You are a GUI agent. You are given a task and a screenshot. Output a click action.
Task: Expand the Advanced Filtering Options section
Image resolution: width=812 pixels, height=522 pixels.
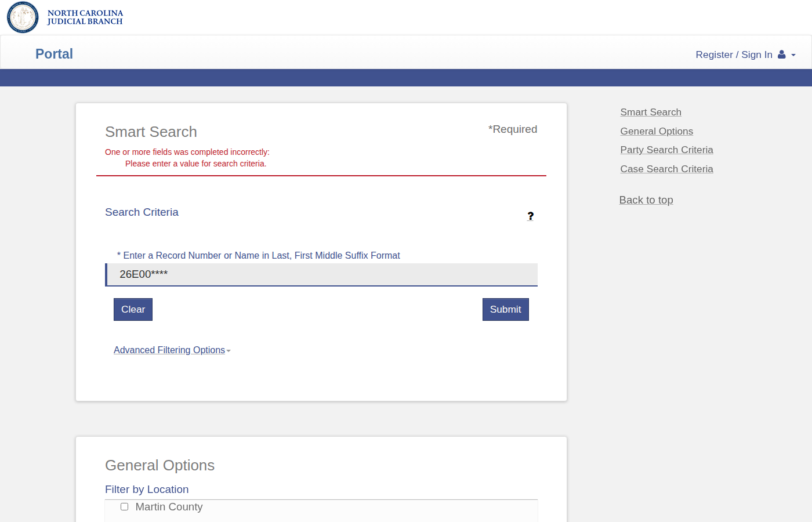pos(169,350)
